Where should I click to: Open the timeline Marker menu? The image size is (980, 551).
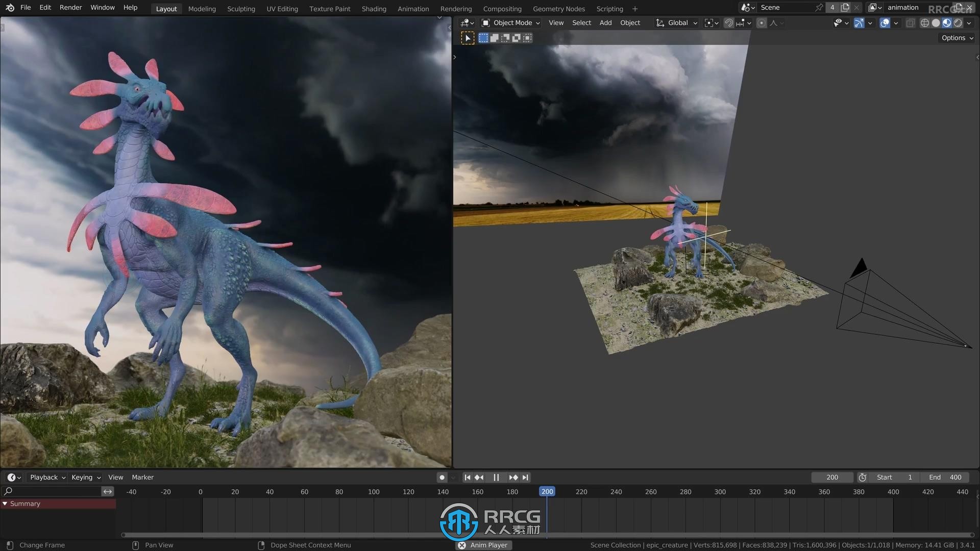(x=142, y=478)
